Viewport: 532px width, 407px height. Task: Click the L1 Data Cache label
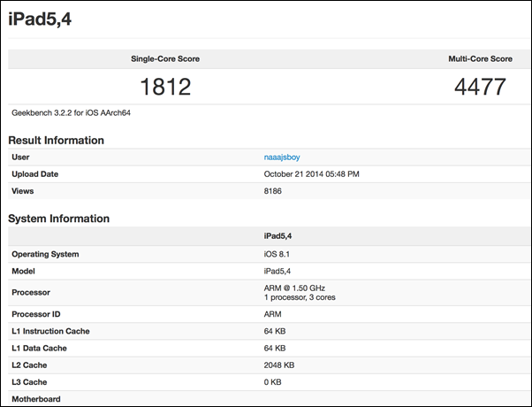pyautogui.click(x=39, y=349)
